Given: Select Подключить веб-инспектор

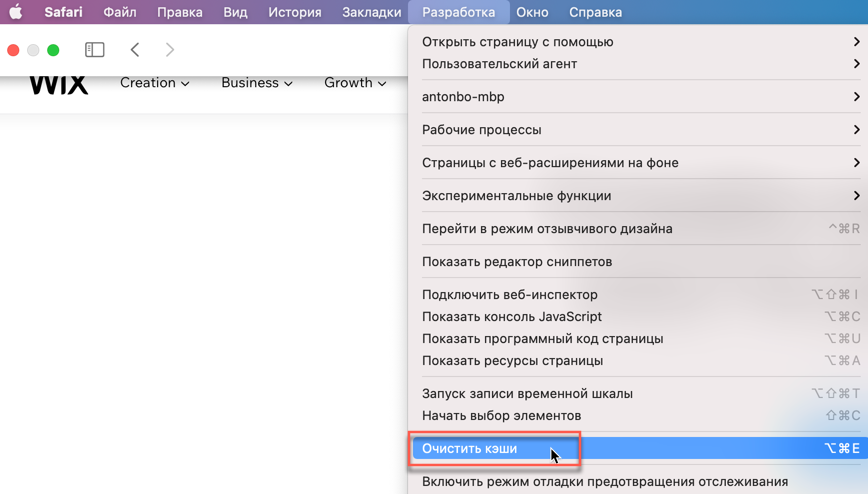Looking at the screenshot, I should (640, 295).
